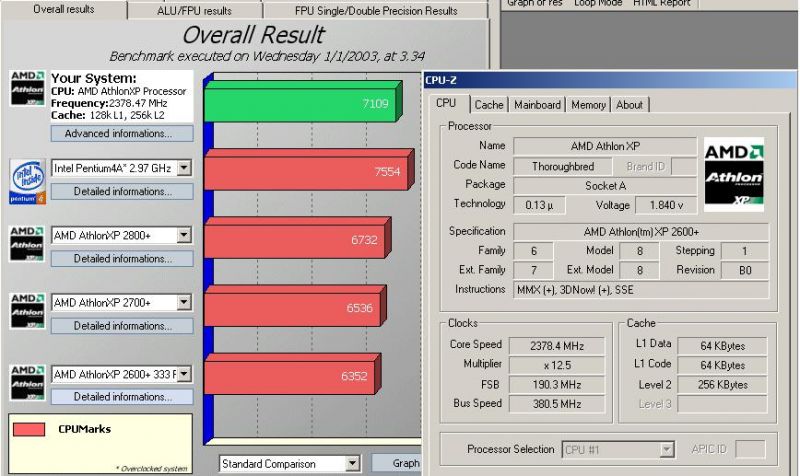Screen dimensions: 800x476
Task: Click the AMD Athlon logo beside AthlonXP 2600+ 333
Action: (28, 383)
